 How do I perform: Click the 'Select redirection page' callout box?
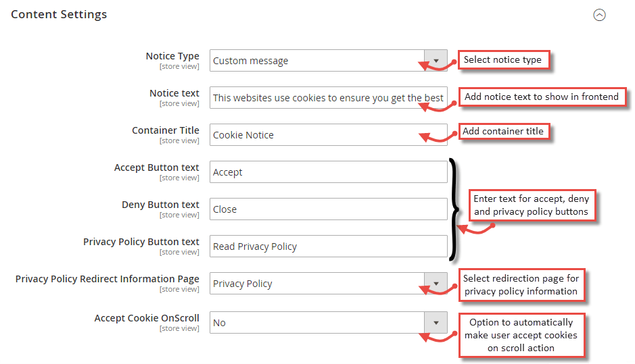(x=521, y=285)
